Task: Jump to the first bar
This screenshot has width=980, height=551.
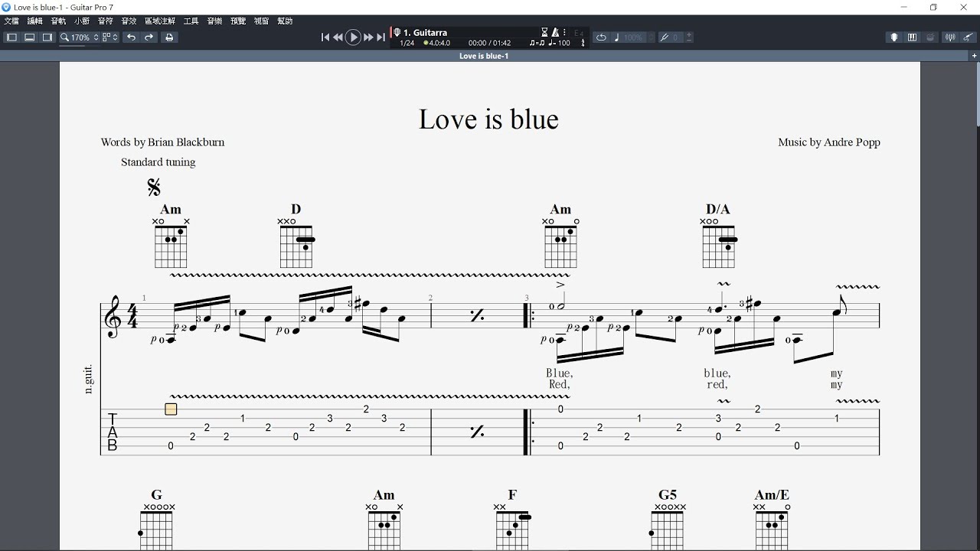Action: pyautogui.click(x=325, y=37)
